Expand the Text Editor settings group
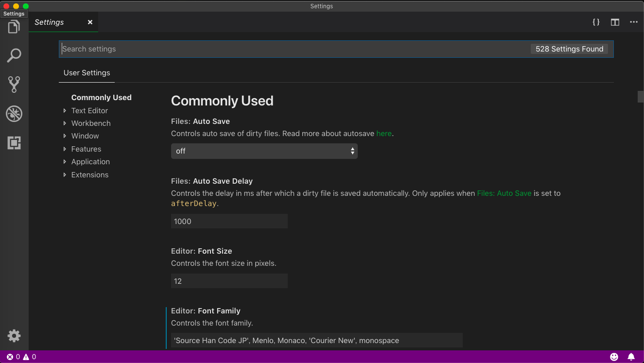 pyautogui.click(x=65, y=111)
